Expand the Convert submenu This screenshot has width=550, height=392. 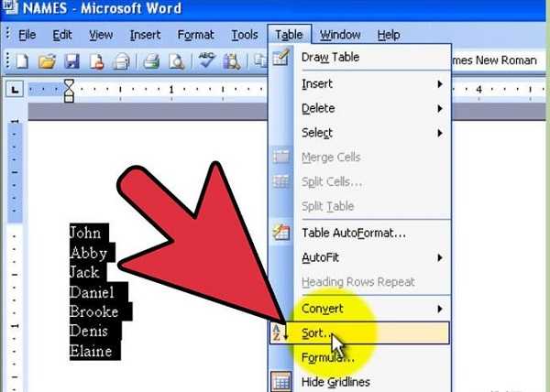[359, 309]
